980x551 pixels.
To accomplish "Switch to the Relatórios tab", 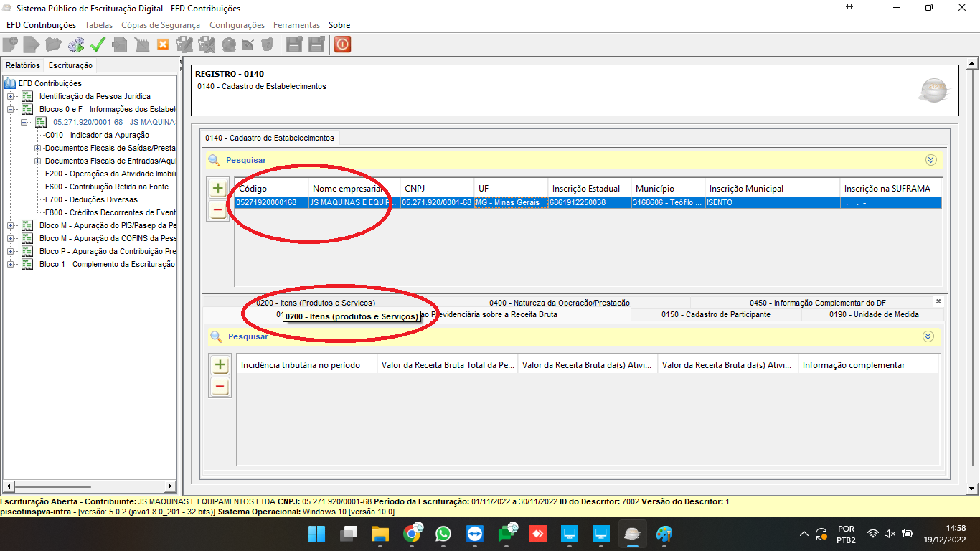I will [x=23, y=65].
